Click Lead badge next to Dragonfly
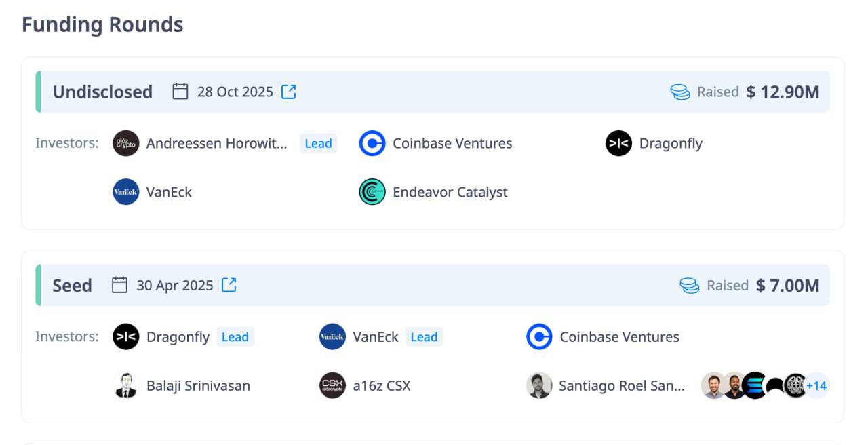The width and height of the screenshot is (868, 445). pyautogui.click(x=235, y=336)
